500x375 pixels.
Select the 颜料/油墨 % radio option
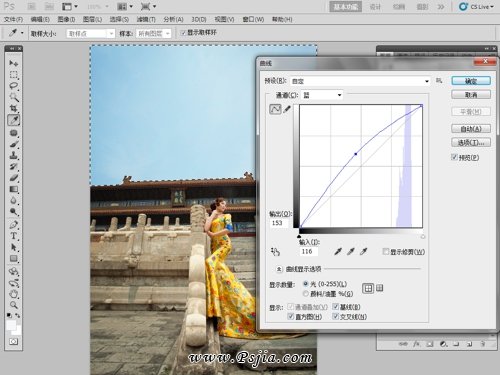coord(305,294)
